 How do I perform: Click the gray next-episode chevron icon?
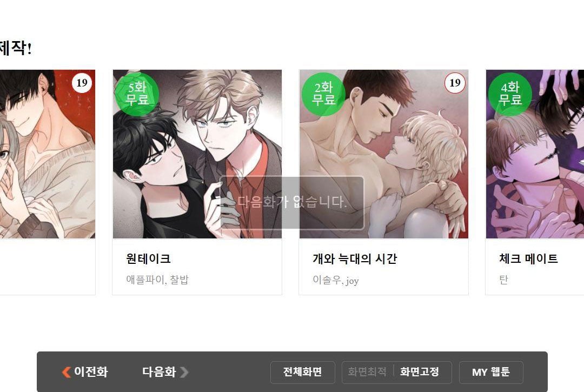pyautogui.click(x=184, y=372)
